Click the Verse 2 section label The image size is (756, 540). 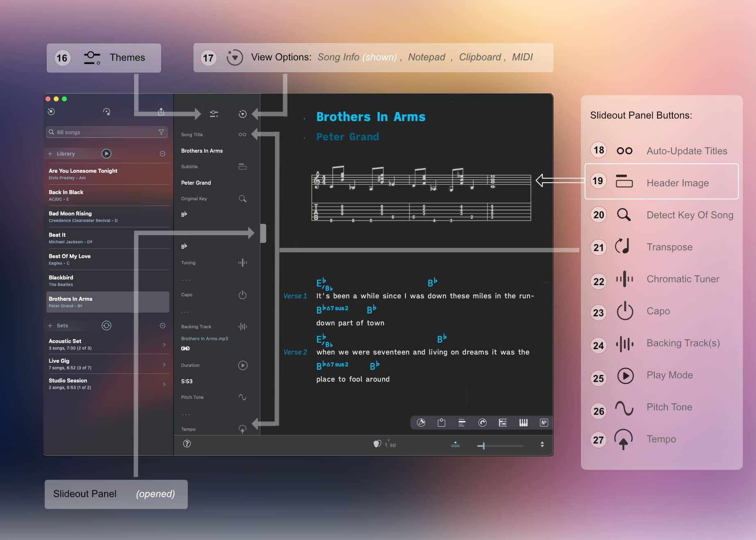pyautogui.click(x=295, y=352)
